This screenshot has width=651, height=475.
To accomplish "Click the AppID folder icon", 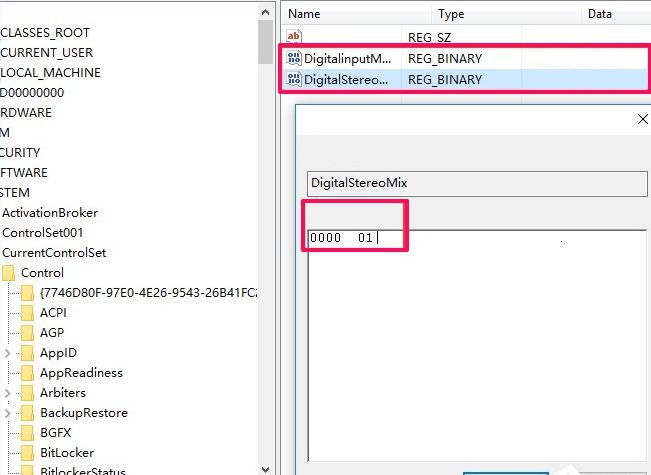I will (27, 353).
